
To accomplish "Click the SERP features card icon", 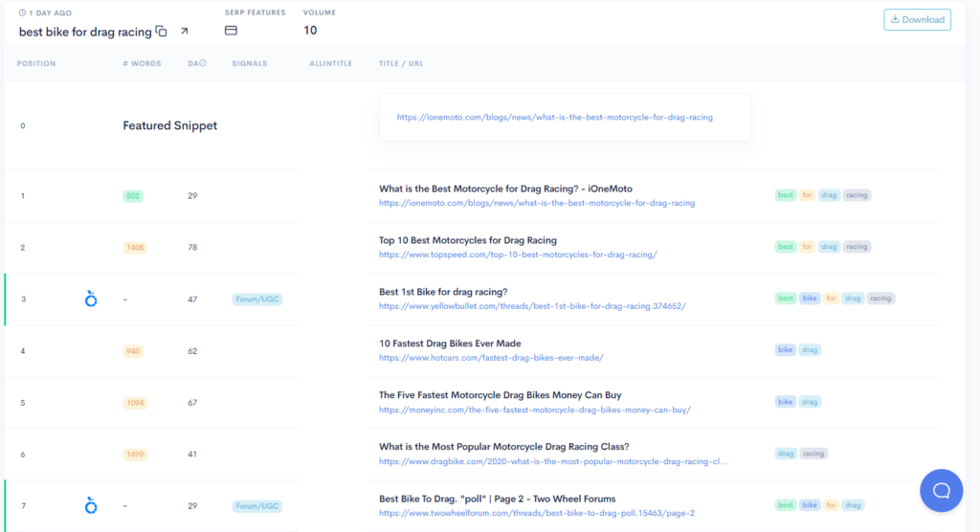I will point(231,31).
